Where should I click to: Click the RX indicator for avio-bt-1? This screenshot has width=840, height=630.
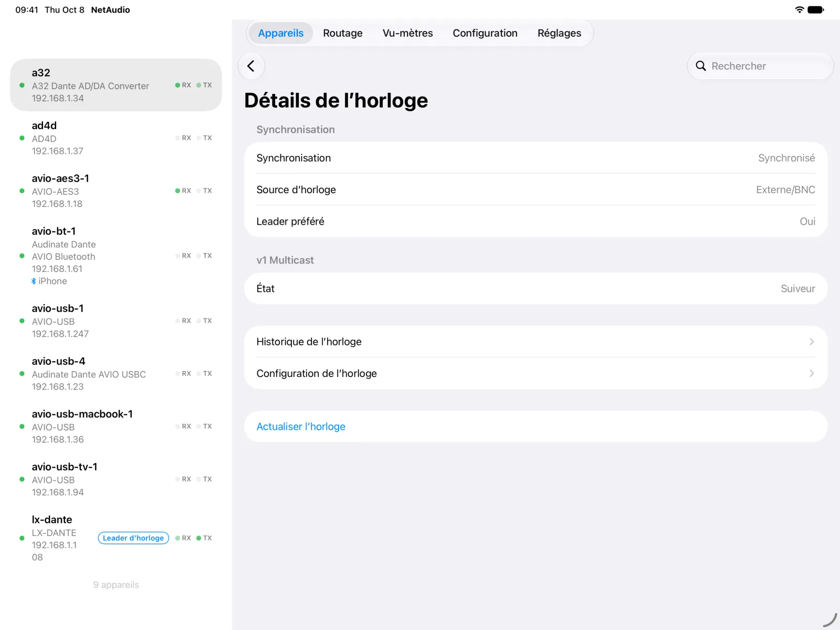tap(183, 256)
